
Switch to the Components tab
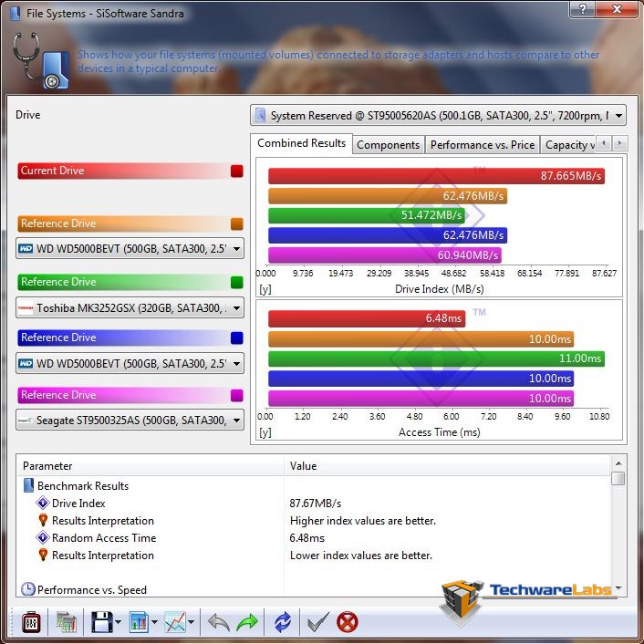pyautogui.click(x=388, y=145)
